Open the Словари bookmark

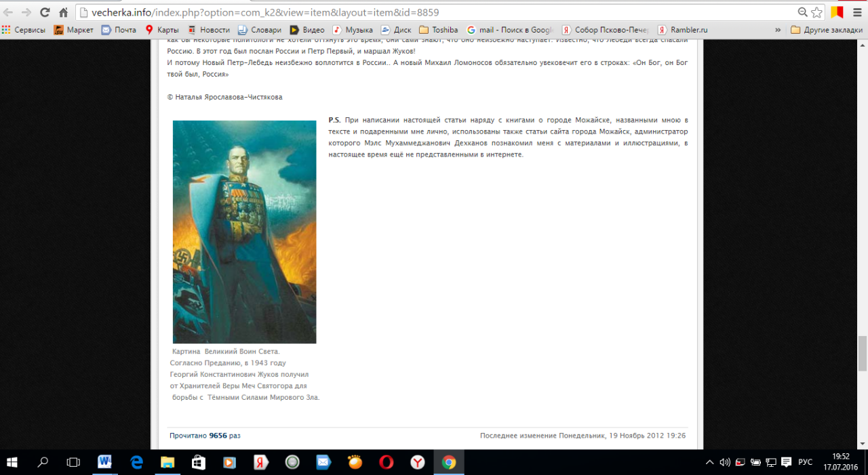pyautogui.click(x=260, y=30)
